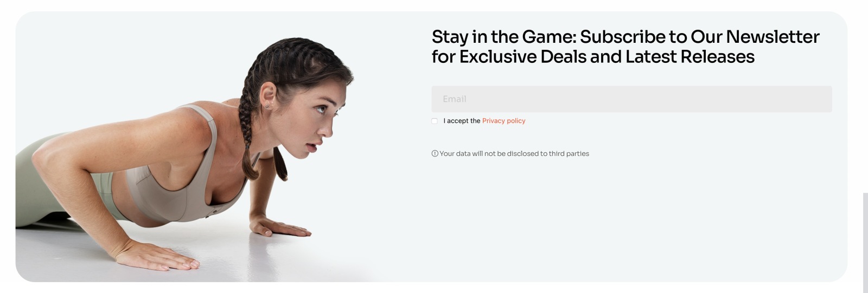This screenshot has height=293, width=868.
Task: Click the info icon beside data disclosure note
Action: click(435, 154)
